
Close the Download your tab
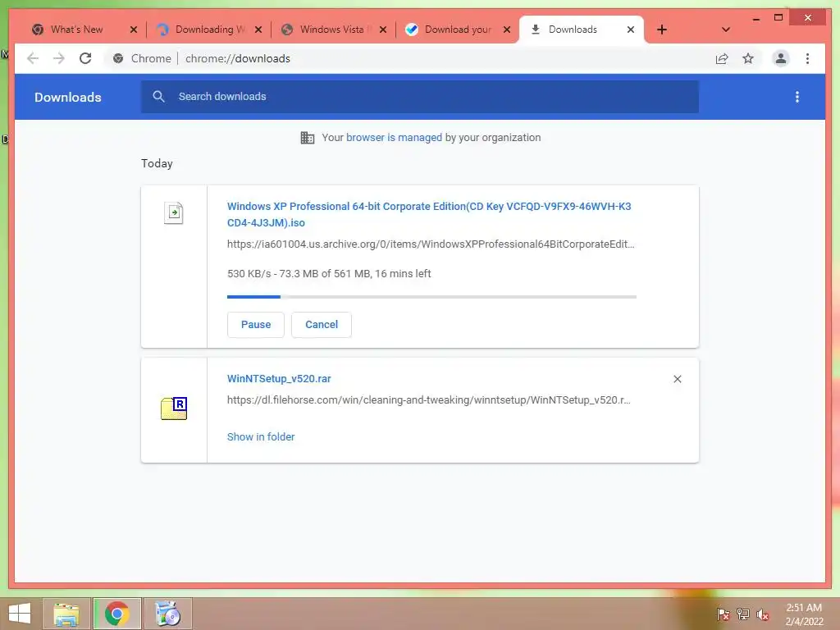pyautogui.click(x=507, y=30)
